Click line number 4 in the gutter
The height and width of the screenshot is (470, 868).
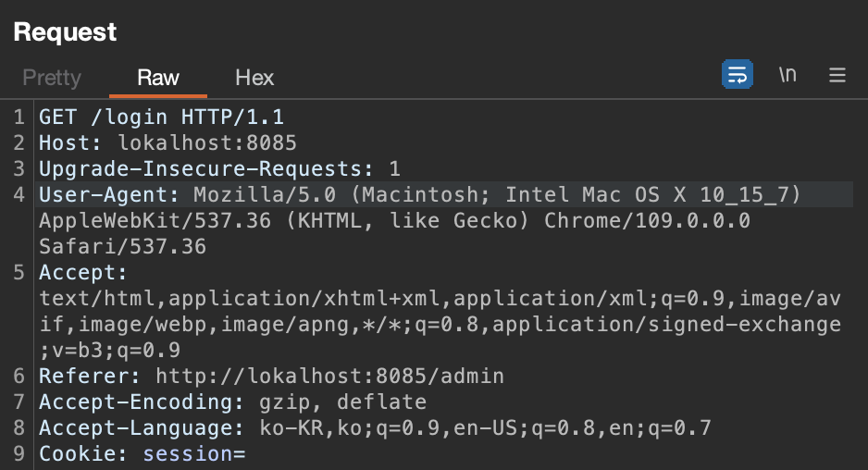click(19, 195)
